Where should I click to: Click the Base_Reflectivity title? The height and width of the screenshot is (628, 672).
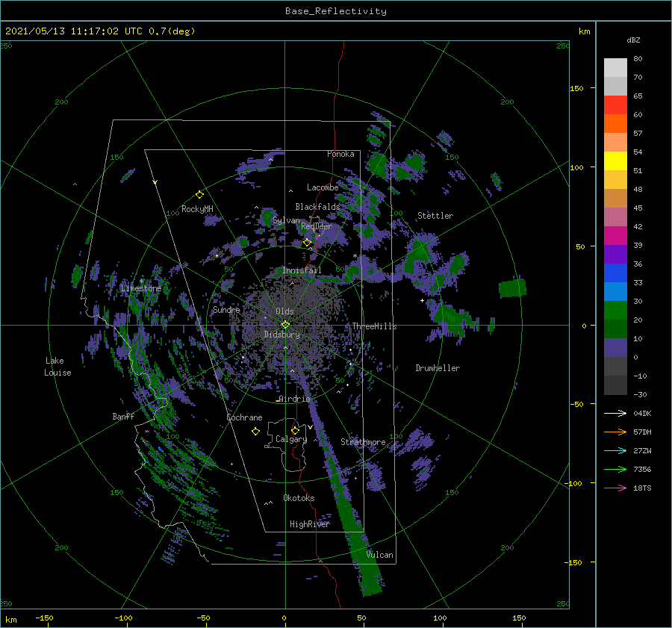[x=336, y=11]
